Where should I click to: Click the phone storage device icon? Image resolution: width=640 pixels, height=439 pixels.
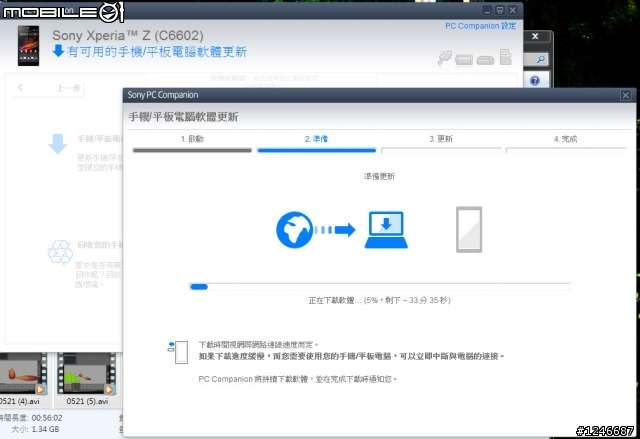click(464, 60)
